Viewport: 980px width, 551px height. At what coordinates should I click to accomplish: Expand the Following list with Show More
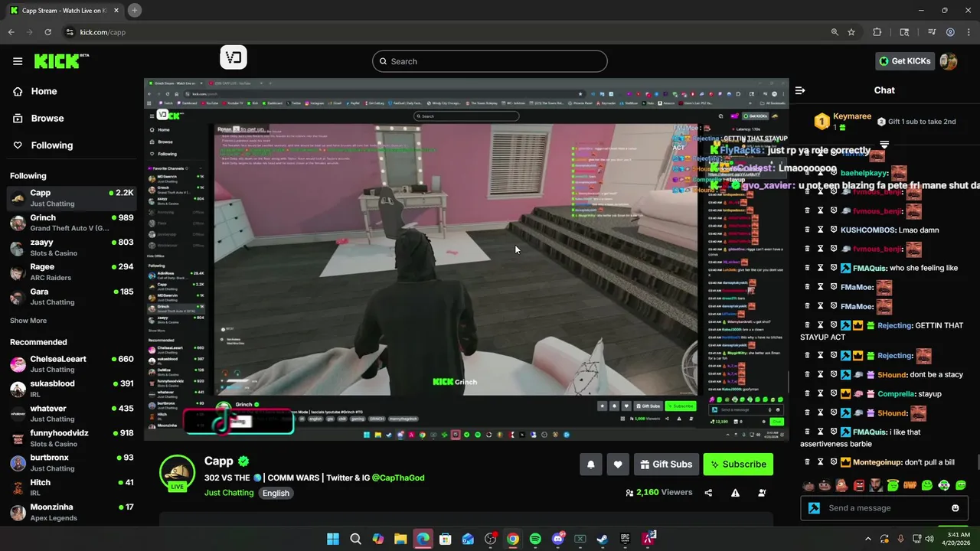tap(28, 321)
